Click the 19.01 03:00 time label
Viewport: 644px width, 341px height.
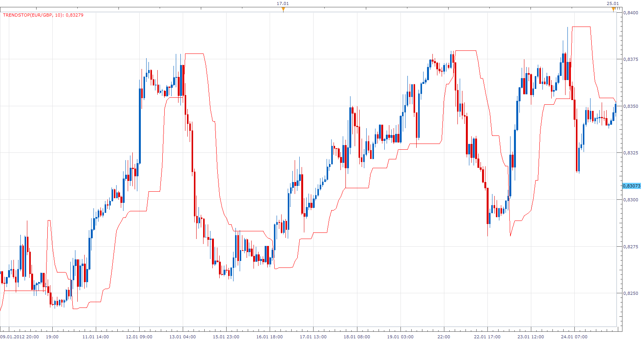coord(400,337)
